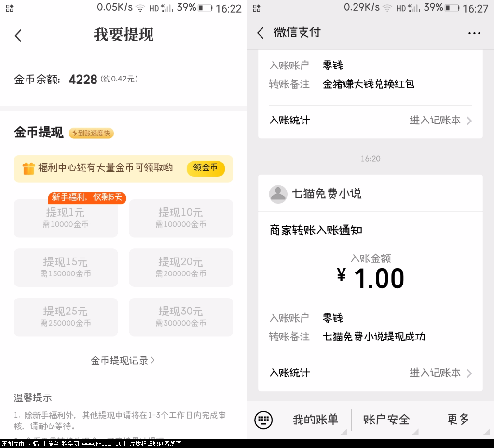The height and width of the screenshot is (448, 494).
Task: Open 我的账单 bottom menu
Action: click(x=316, y=420)
